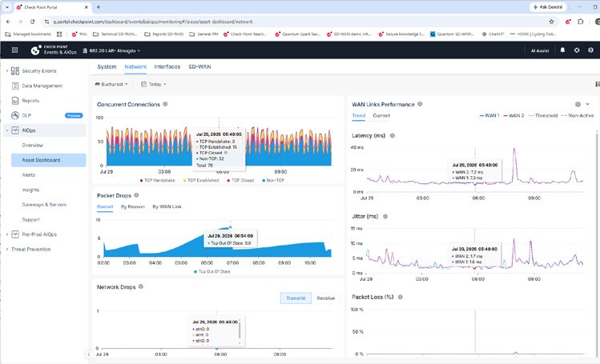Viewport: 600px width, 364px height.
Task: Toggle TCP Handshake legend series
Action: coord(158,180)
